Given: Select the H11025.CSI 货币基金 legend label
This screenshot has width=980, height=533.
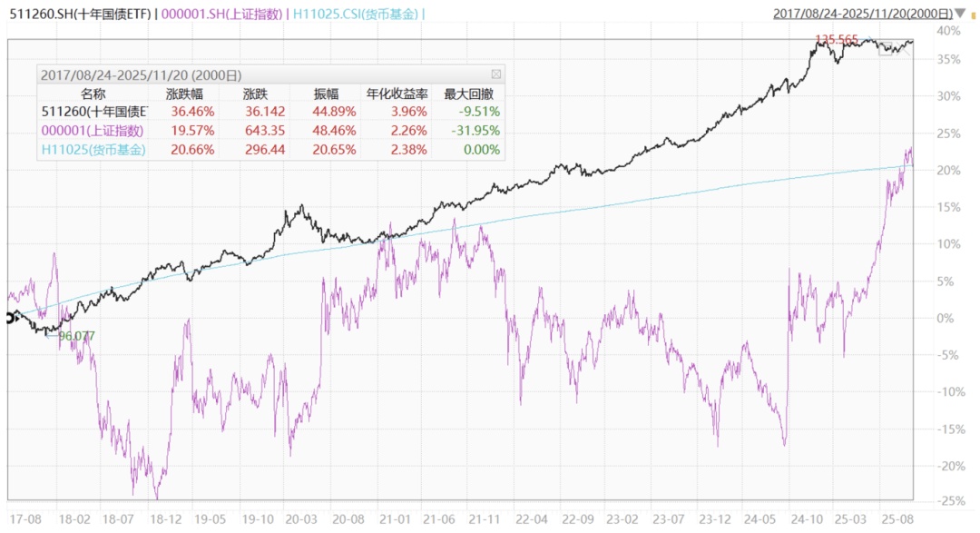Looking at the screenshot, I should point(357,14).
